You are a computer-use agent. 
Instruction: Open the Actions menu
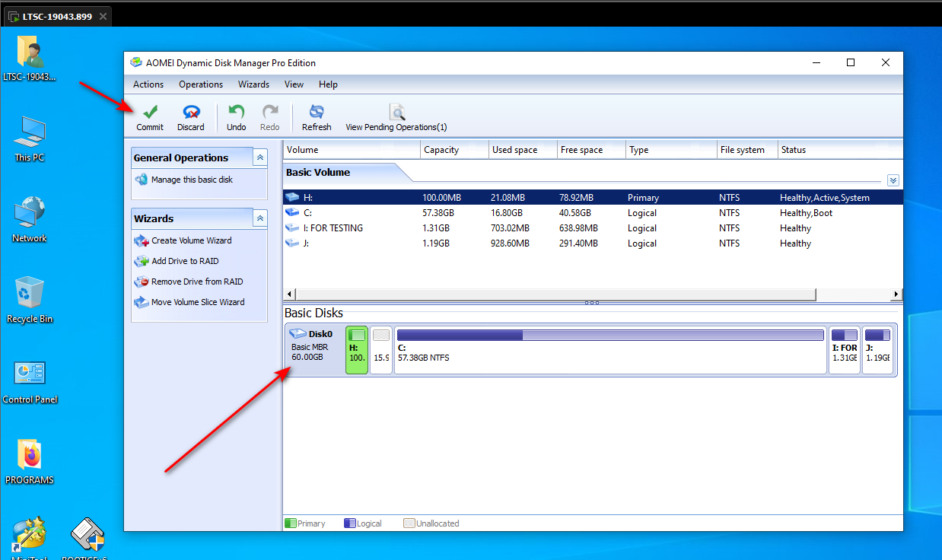point(148,84)
